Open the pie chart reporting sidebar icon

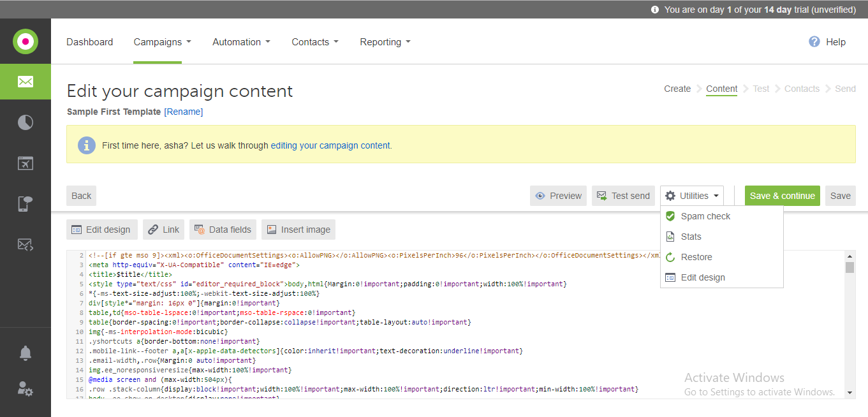coord(26,122)
